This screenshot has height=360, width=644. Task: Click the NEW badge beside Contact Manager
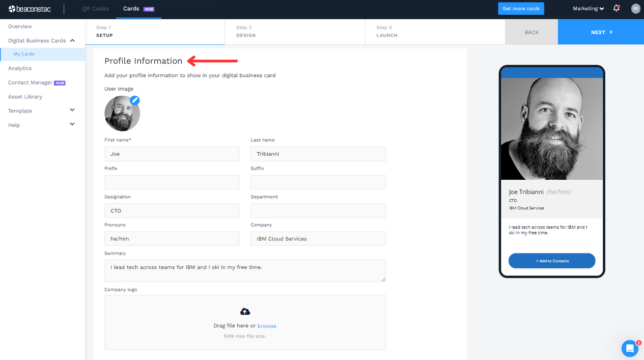(x=59, y=82)
